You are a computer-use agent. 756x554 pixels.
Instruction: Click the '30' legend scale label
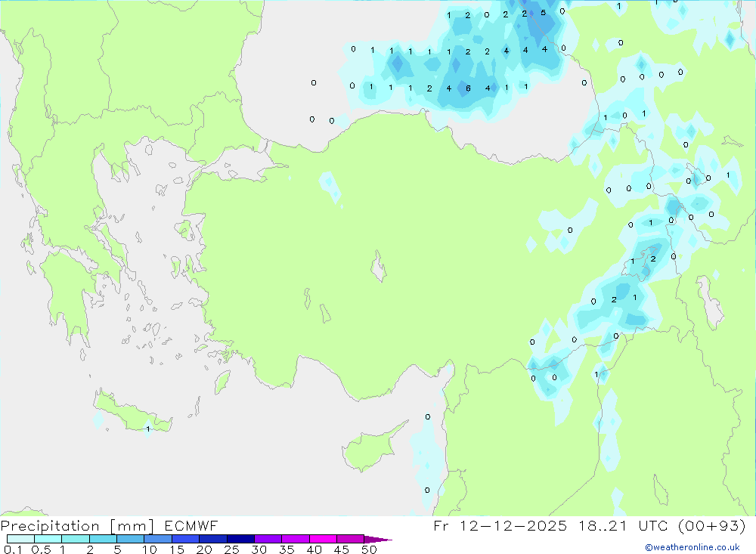pos(259,549)
